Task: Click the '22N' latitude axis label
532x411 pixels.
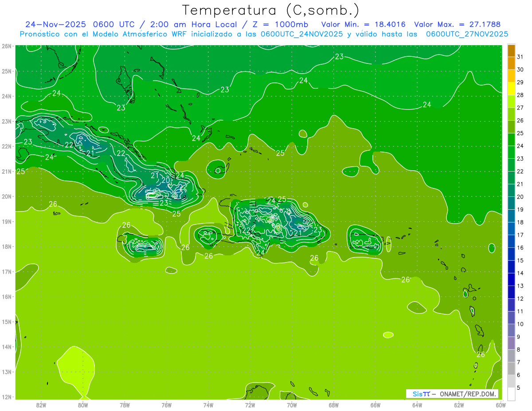Action: tap(7, 146)
